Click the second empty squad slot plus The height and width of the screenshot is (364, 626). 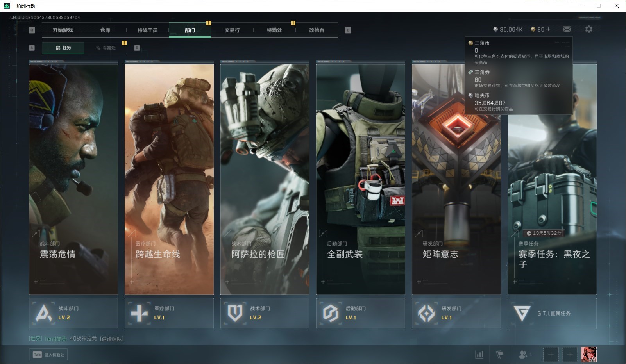570,355
